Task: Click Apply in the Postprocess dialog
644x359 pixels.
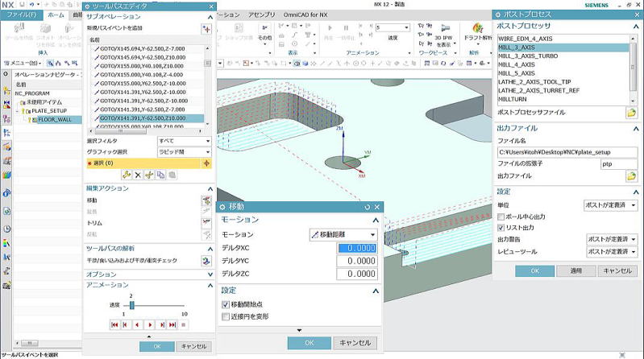Action: (x=575, y=270)
